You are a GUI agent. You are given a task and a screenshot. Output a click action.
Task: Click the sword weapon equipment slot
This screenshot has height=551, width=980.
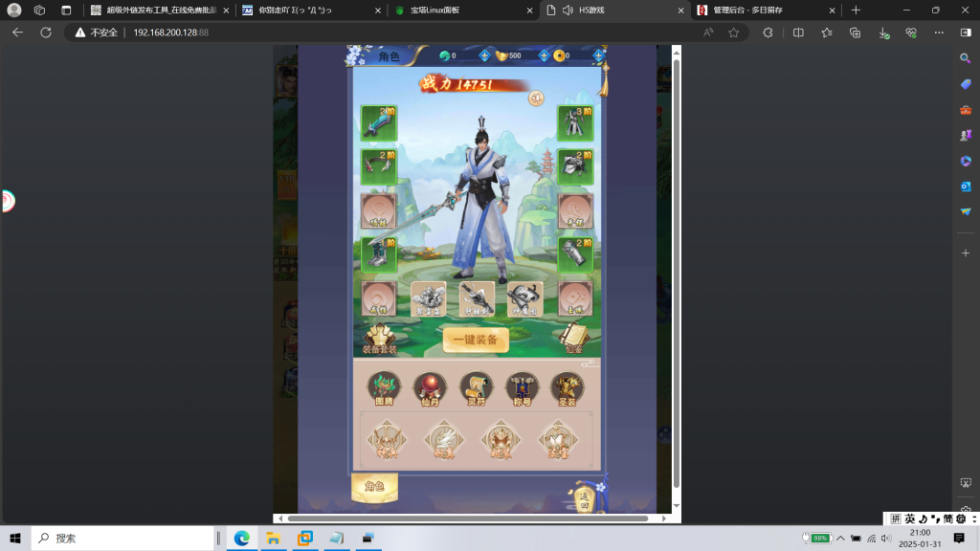point(378,123)
